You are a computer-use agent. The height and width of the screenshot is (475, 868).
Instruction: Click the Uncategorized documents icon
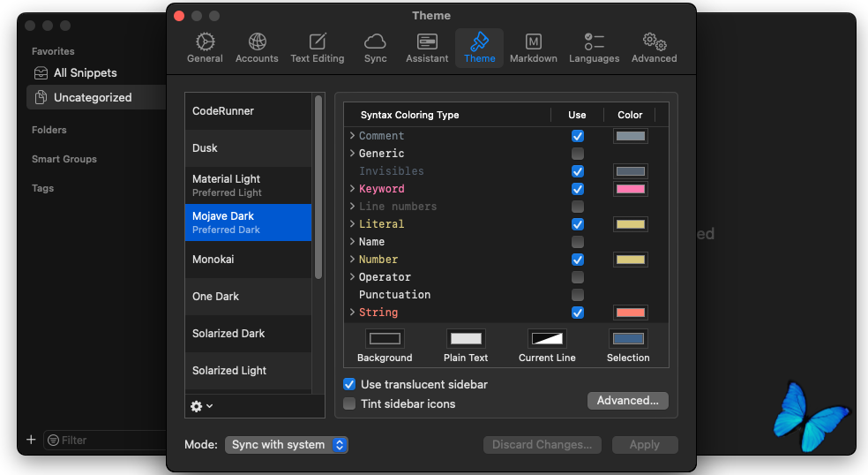[x=41, y=97]
